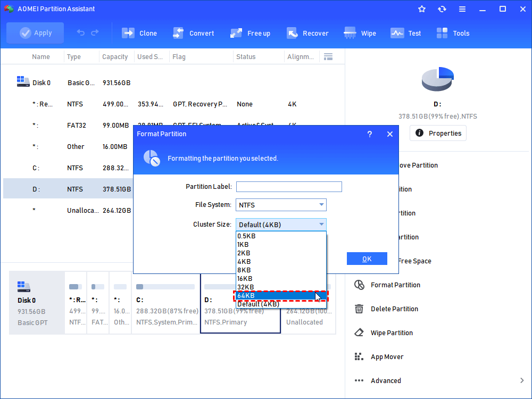The image size is (532, 399).
Task: Choose 4KB cluster size
Action: [281, 261]
